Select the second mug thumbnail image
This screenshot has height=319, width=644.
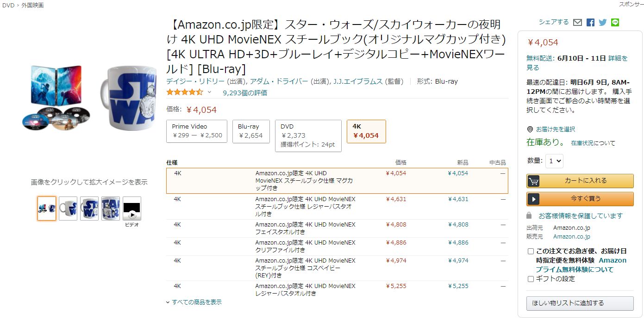(x=68, y=209)
